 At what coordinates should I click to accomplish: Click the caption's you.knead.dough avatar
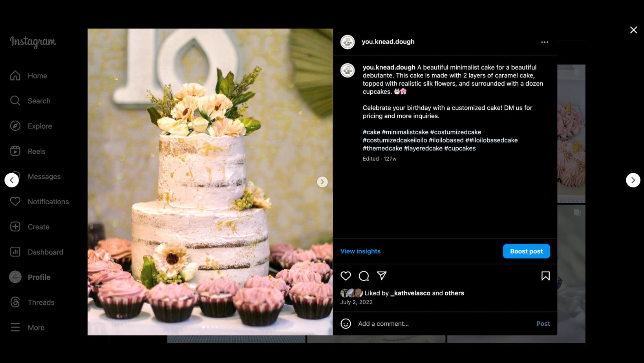[348, 70]
